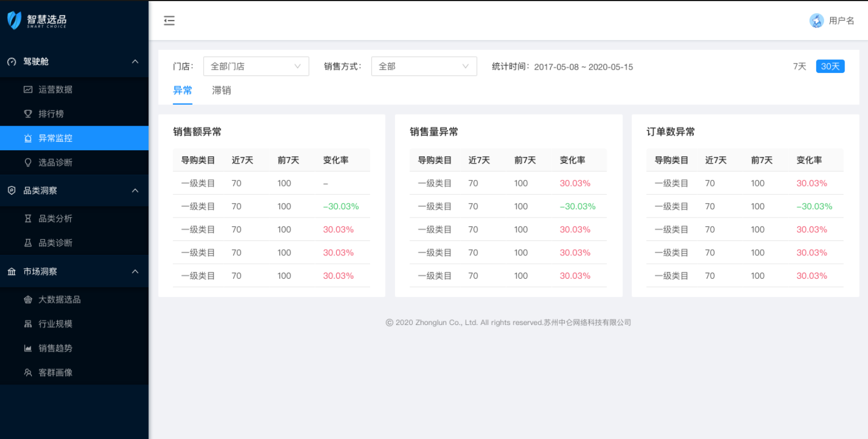
Task: Switch to the 滞销 tab
Action: (221, 91)
